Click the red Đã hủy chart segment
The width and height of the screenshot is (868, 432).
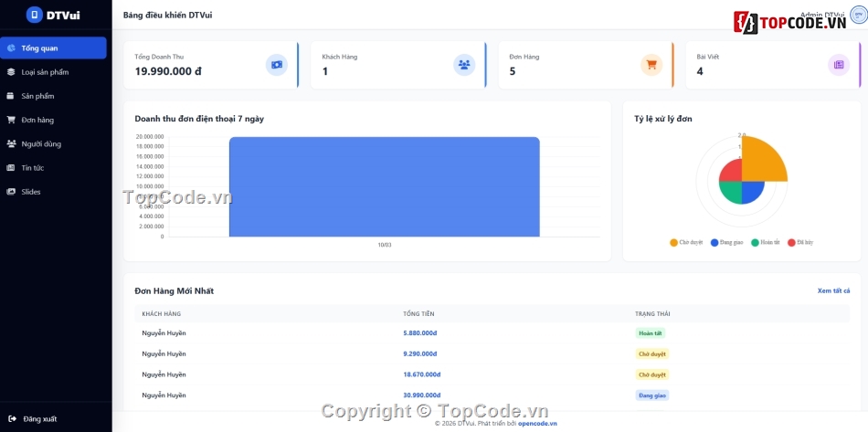pos(733,173)
